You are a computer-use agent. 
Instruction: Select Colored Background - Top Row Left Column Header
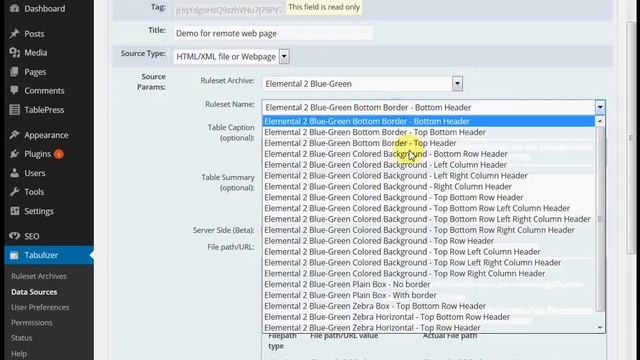(x=429, y=251)
